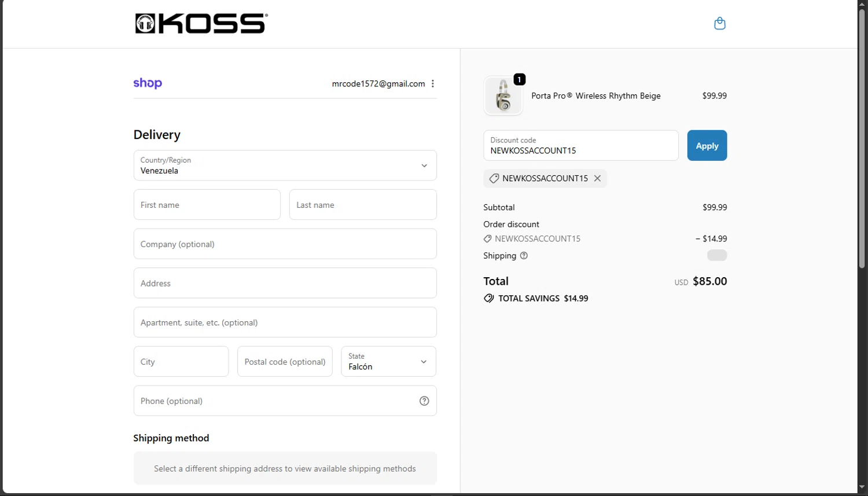Open the State dropdown showing Falcón
The image size is (868, 496).
pyautogui.click(x=388, y=362)
